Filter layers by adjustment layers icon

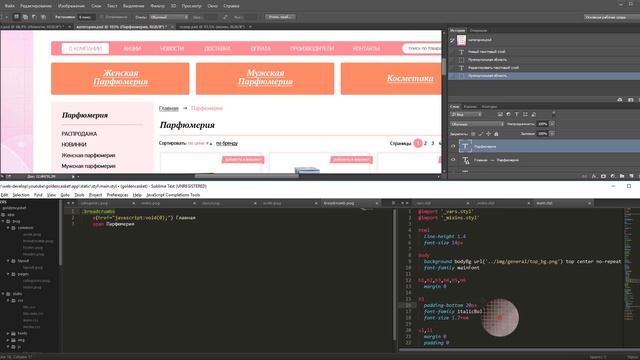tap(509, 114)
